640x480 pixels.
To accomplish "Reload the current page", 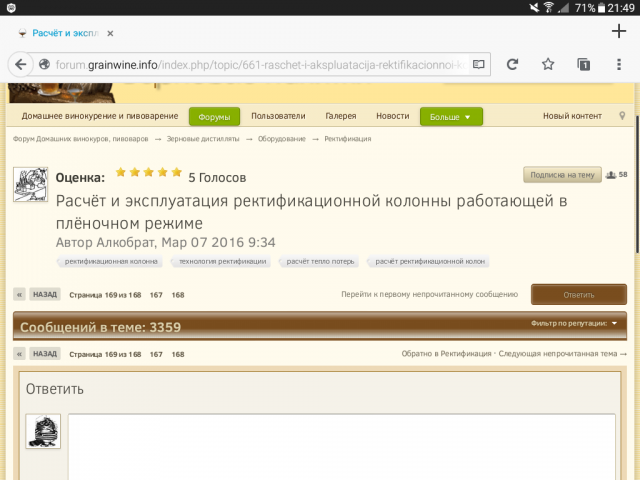I will click(512, 65).
